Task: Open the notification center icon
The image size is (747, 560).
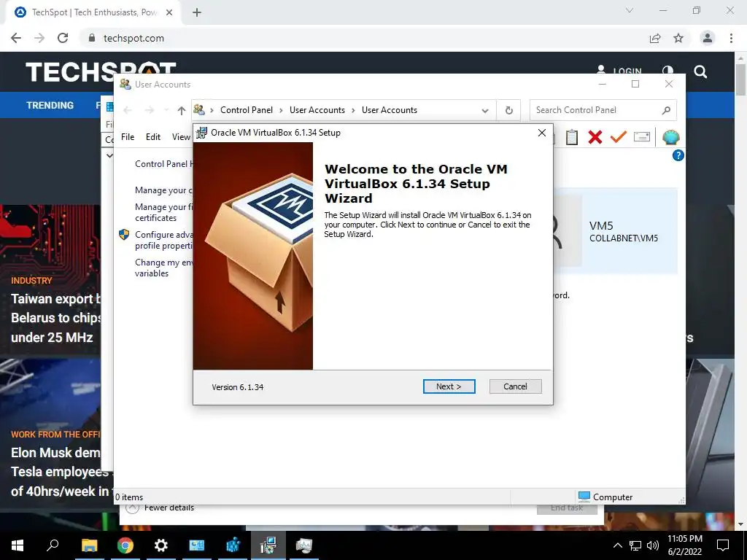Action: pos(723,545)
